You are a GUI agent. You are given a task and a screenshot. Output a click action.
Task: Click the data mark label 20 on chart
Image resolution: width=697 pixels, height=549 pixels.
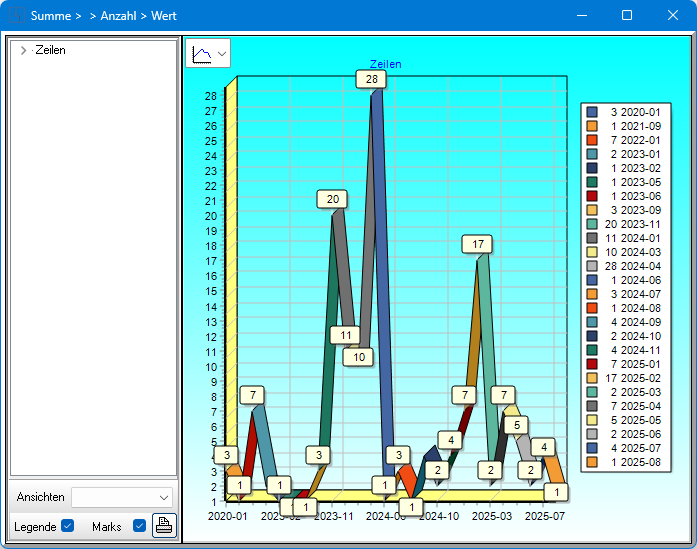pos(333,199)
